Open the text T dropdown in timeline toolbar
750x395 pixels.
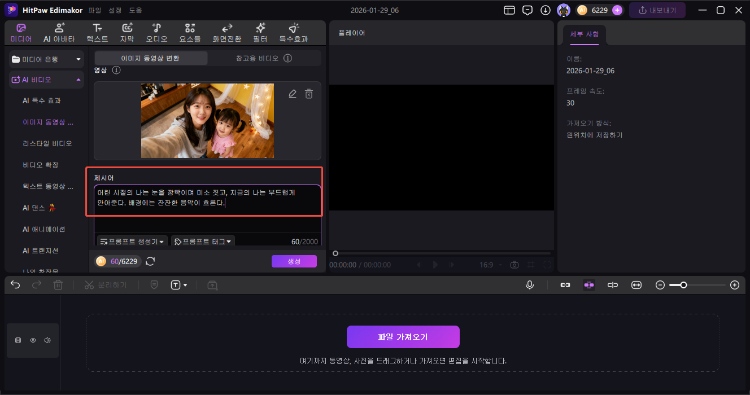click(179, 285)
